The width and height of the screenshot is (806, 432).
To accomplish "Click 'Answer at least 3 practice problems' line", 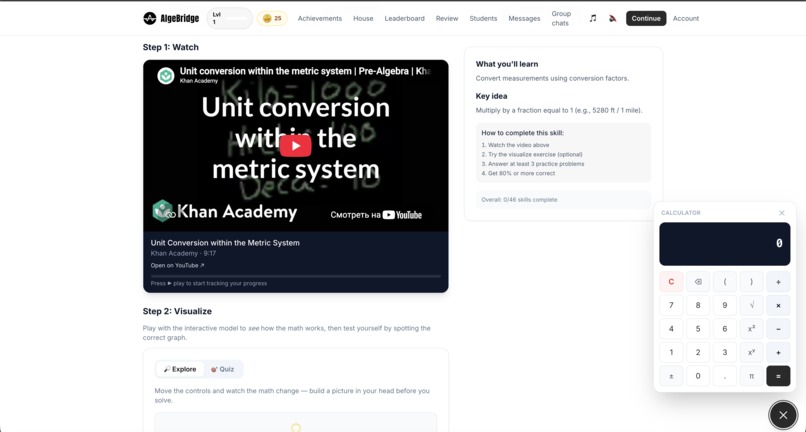I will pos(533,164).
